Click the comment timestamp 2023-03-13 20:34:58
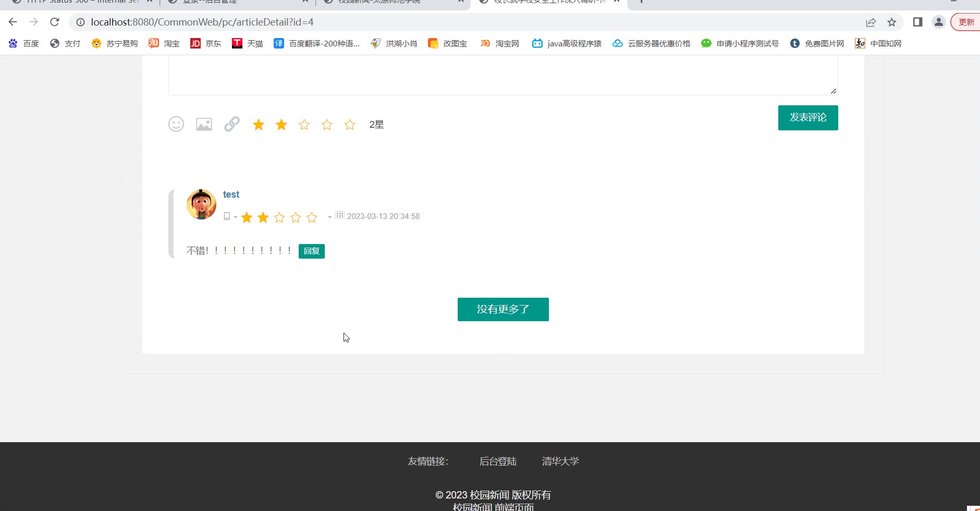Screen dimensions: 980x511 click(383, 216)
